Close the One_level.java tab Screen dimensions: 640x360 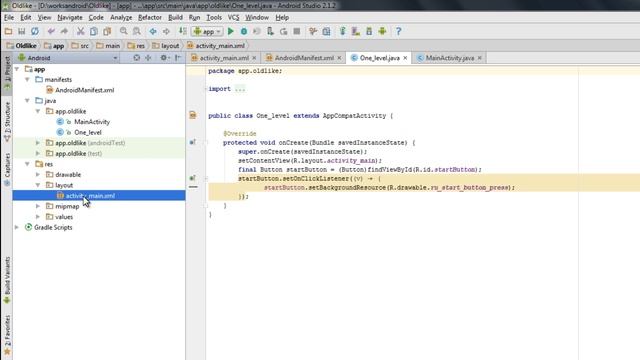tap(405, 58)
